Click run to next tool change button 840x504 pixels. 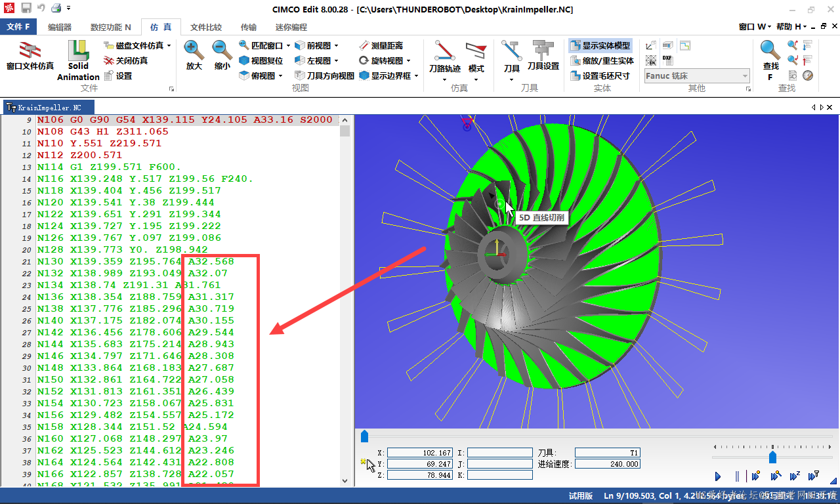814,476
